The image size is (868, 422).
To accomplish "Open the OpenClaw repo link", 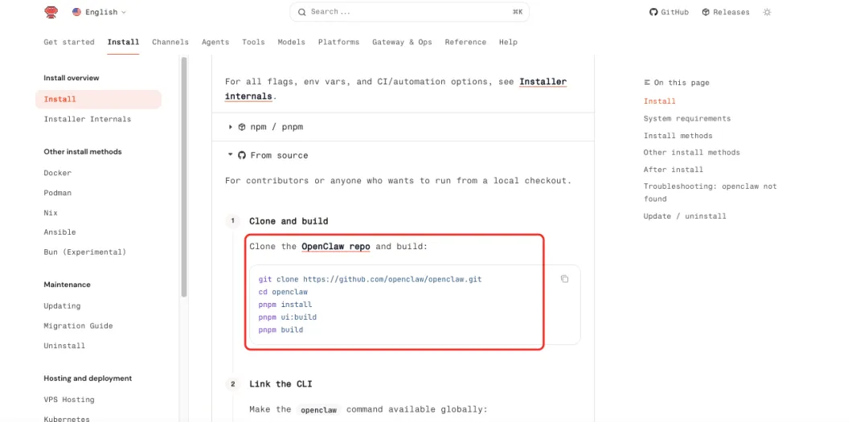I will 335,246.
